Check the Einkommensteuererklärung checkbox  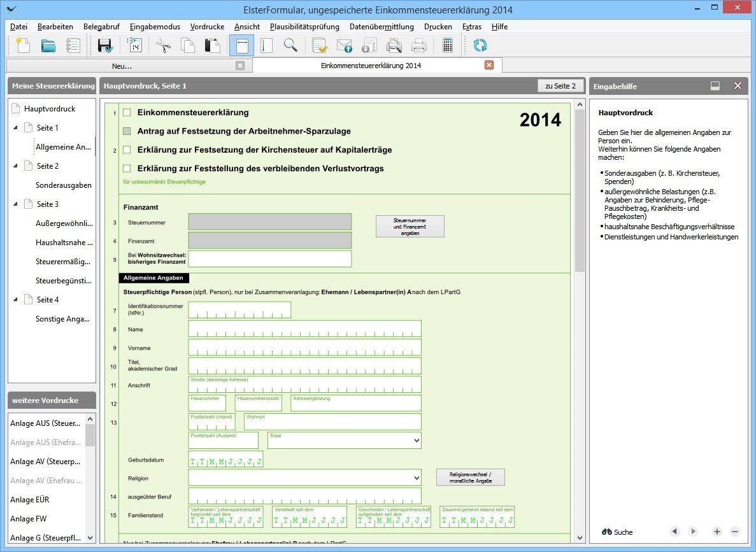pos(127,113)
